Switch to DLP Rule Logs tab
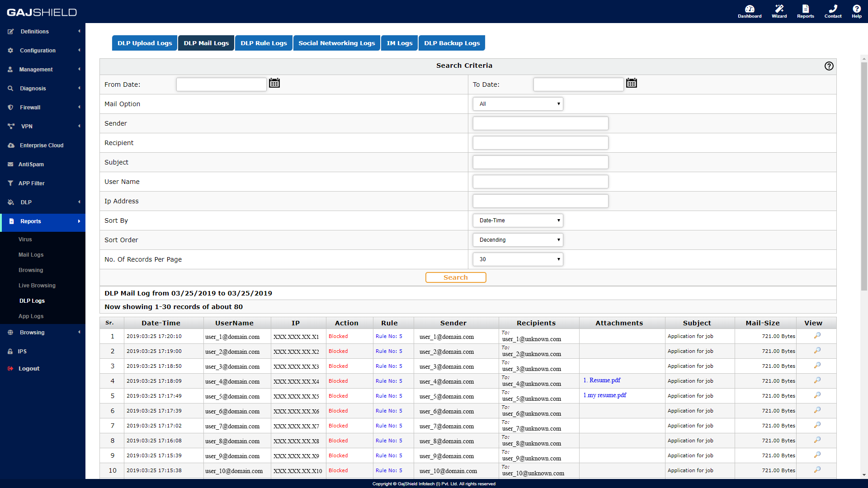868x488 pixels. pos(264,43)
